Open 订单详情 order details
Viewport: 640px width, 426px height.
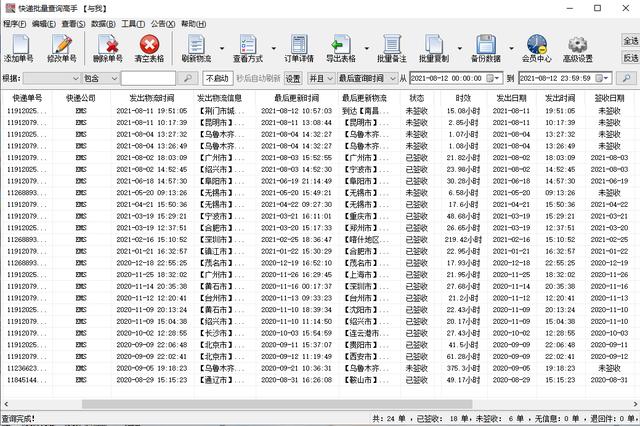299,48
